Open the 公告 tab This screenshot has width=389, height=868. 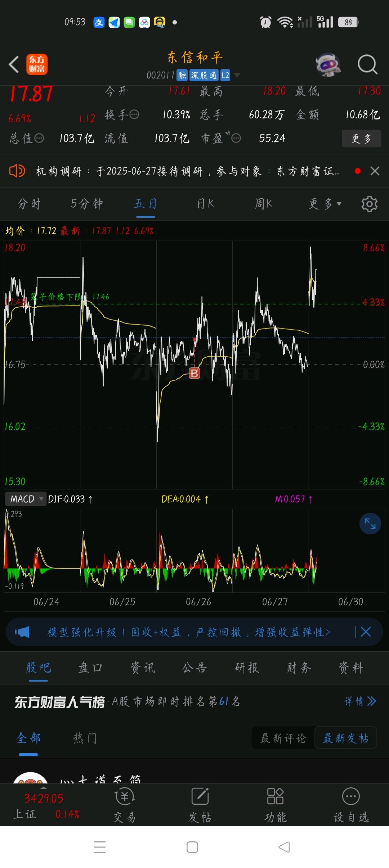click(194, 668)
